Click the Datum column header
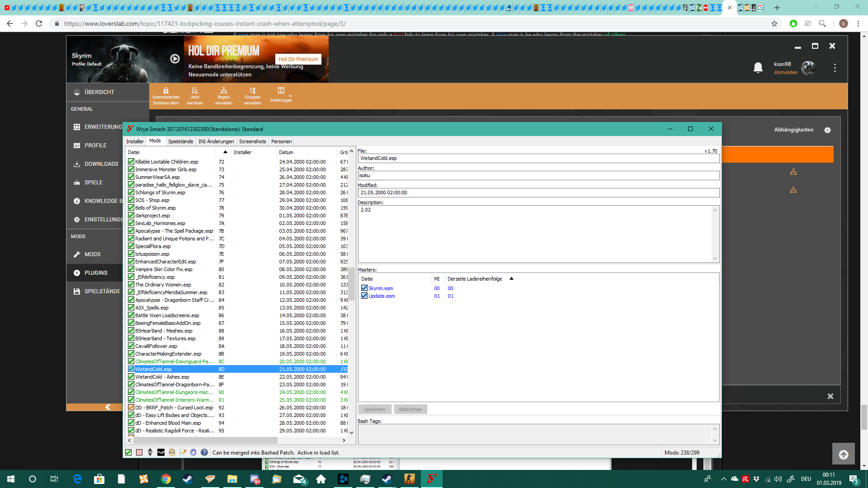This screenshot has height=488, width=868. coord(307,152)
